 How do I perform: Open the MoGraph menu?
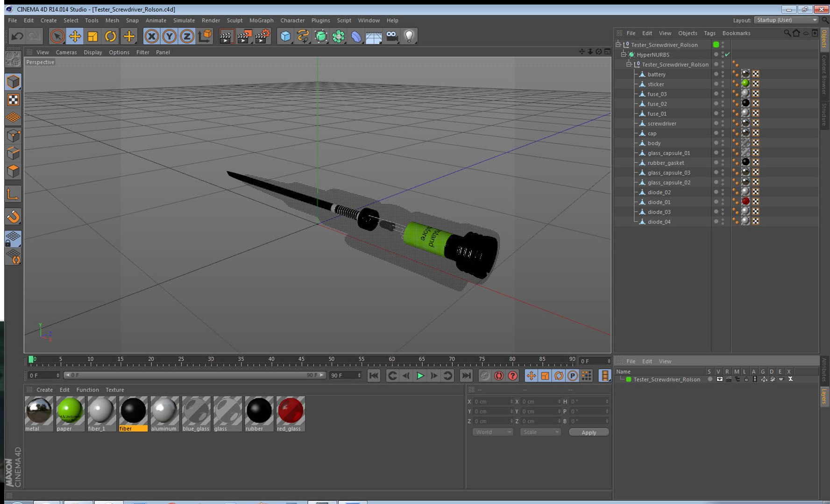click(x=262, y=21)
